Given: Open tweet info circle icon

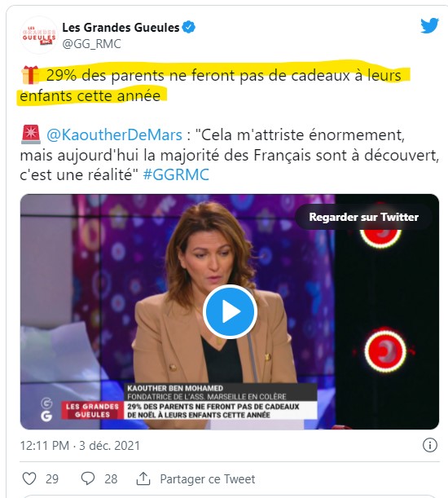Looking at the screenshot, I should point(430,445).
